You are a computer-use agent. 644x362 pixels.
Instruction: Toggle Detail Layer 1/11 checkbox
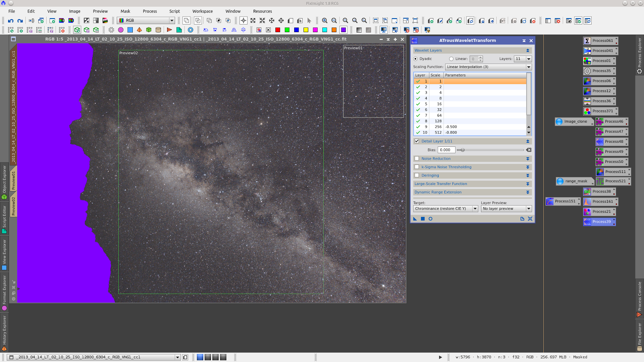(x=417, y=141)
